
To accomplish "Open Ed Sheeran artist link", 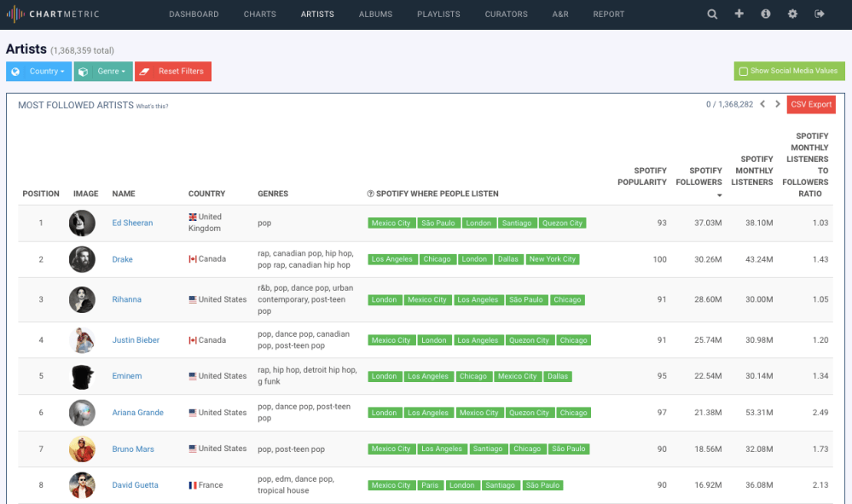I will (132, 223).
